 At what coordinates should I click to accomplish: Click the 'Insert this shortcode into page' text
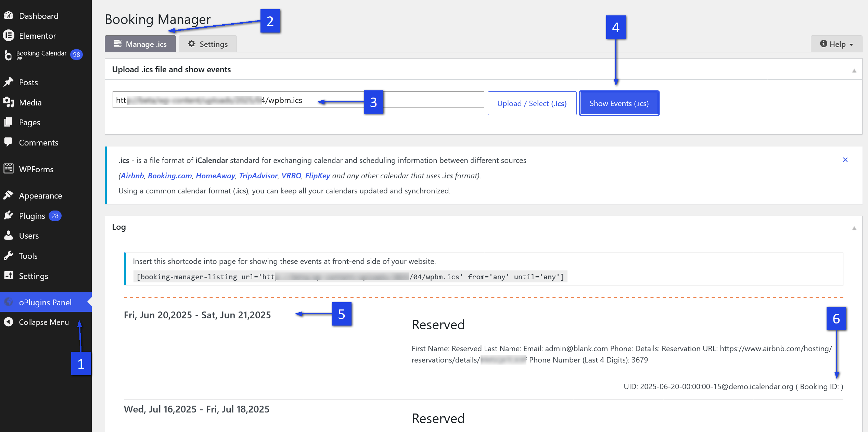coord(284,261)
